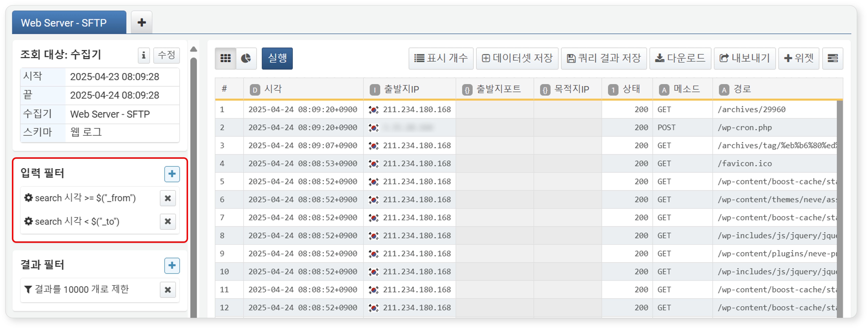
Task: Click the D type icon in 시각 header
Action: point(255,90)
